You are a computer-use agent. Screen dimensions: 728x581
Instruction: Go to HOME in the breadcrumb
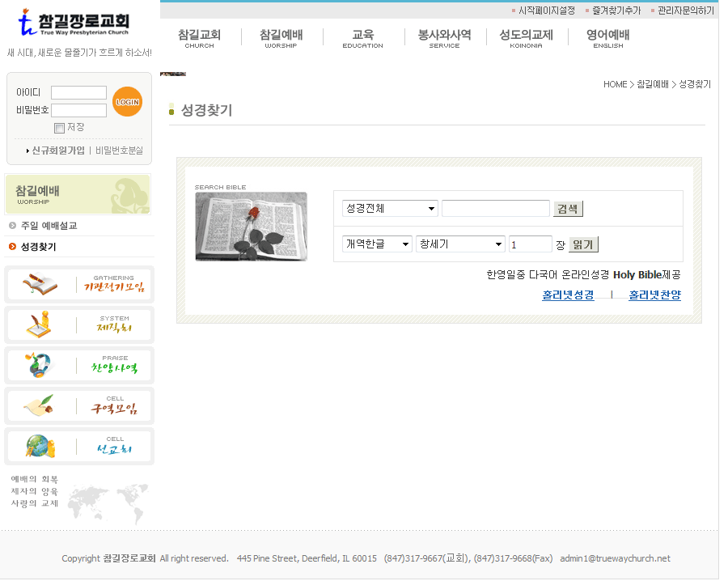(616, 84)
